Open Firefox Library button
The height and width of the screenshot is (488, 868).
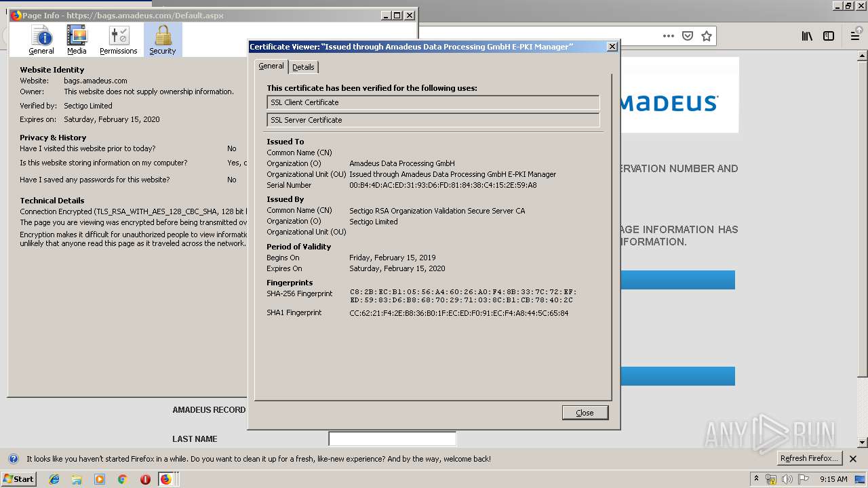807,36
